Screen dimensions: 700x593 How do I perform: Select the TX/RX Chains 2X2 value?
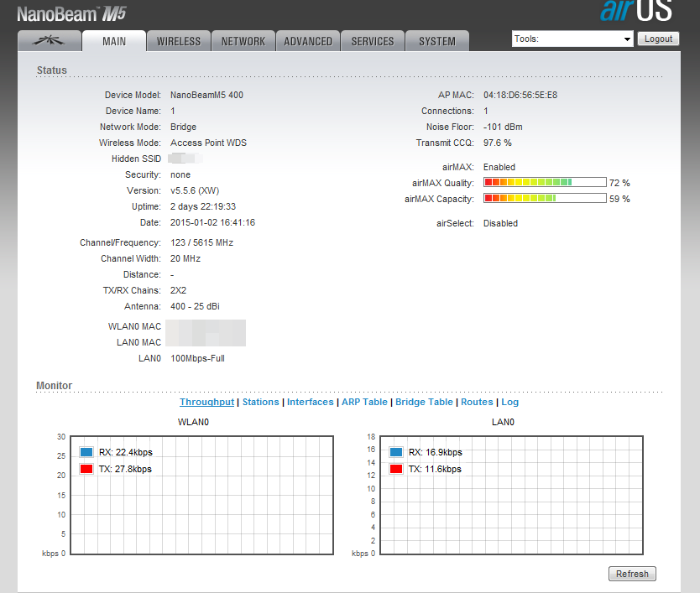pos(178,290)
